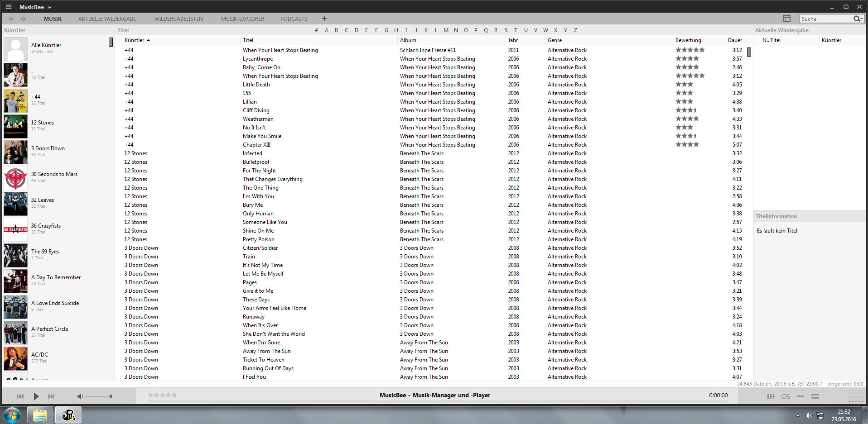Open the equalizer icon
The image size is (868, 424).
[771, 396]
